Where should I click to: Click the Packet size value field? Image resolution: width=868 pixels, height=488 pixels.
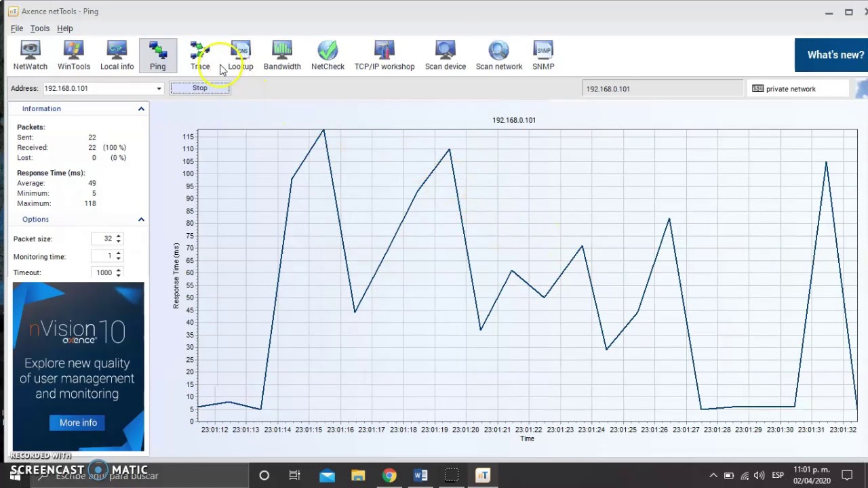103,239
